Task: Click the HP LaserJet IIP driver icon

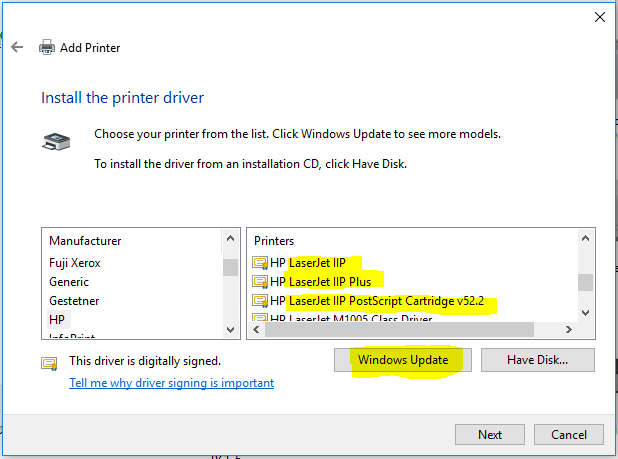Action: tap(260, 263)
